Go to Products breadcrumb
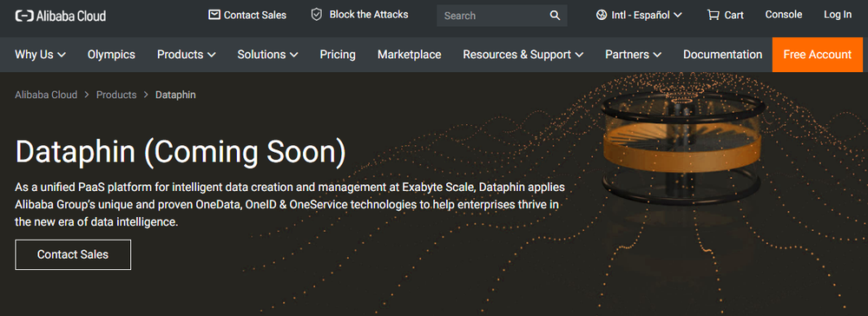The width and height of the screenshot is (868, 316). 116,95
